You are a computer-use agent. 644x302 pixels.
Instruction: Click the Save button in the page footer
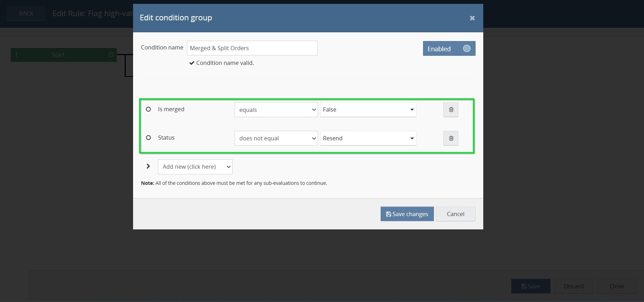(531, 286)
